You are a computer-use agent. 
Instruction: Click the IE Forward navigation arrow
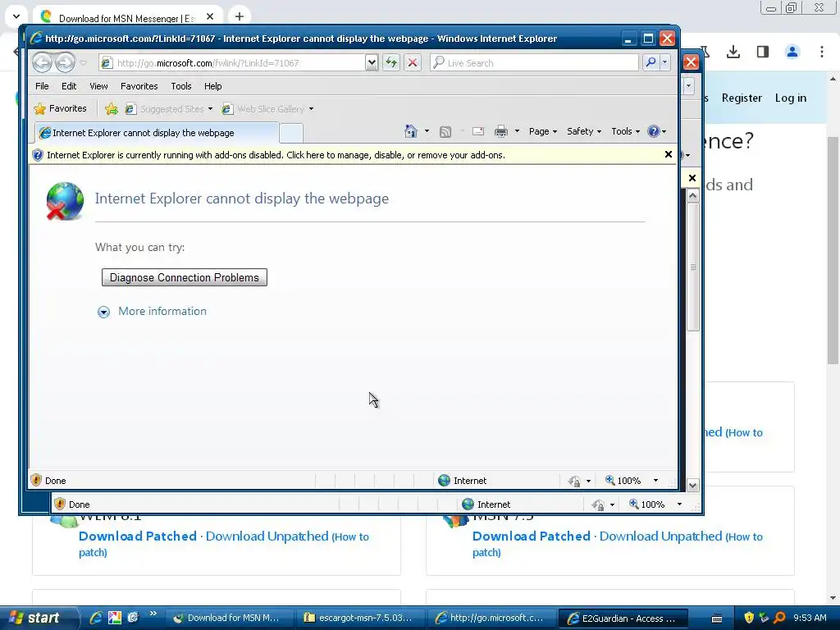[x=66, y=62]
